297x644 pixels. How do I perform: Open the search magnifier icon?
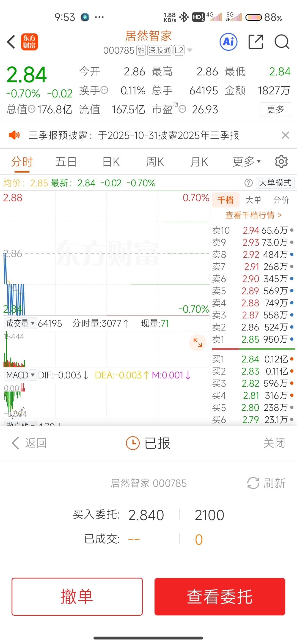click(282, 42)
